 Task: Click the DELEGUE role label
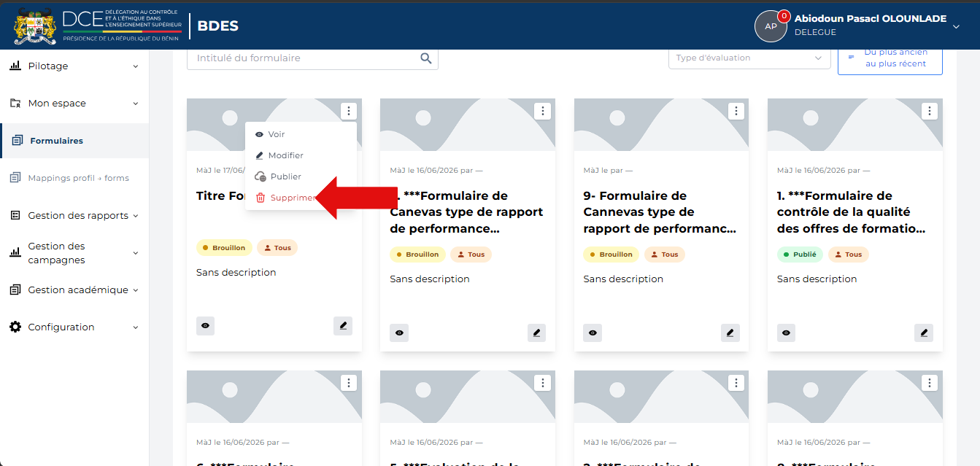pyautogui.click(x=815, y=33)
